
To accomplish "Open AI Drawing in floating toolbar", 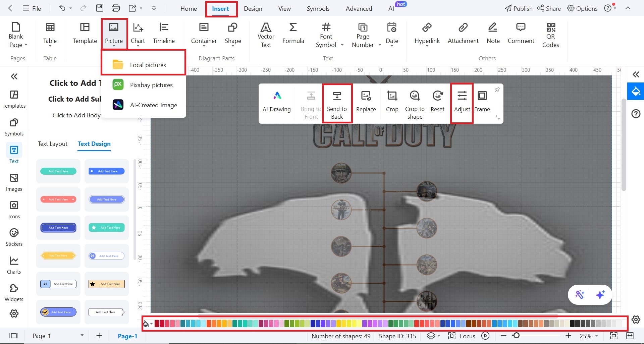I will tap(277, 102).
